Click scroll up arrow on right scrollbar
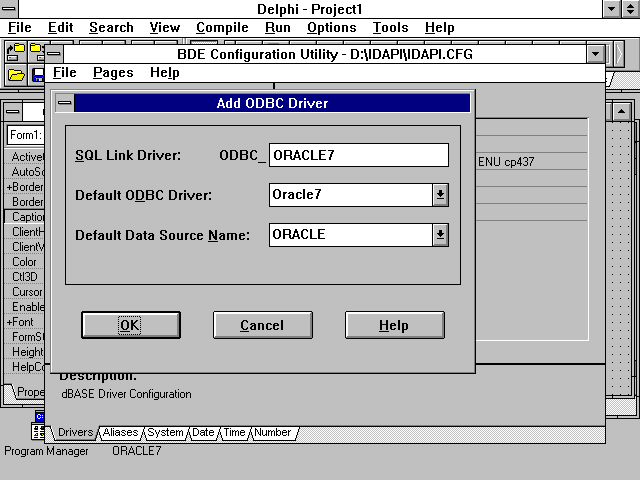640x480 pixels. tap(621, 108)
